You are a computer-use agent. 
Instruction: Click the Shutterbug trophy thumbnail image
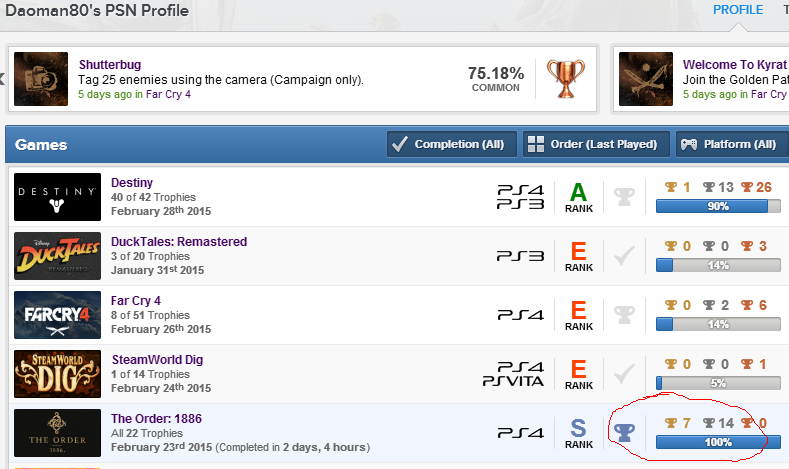pyautogui.click(x=41, y=79)
